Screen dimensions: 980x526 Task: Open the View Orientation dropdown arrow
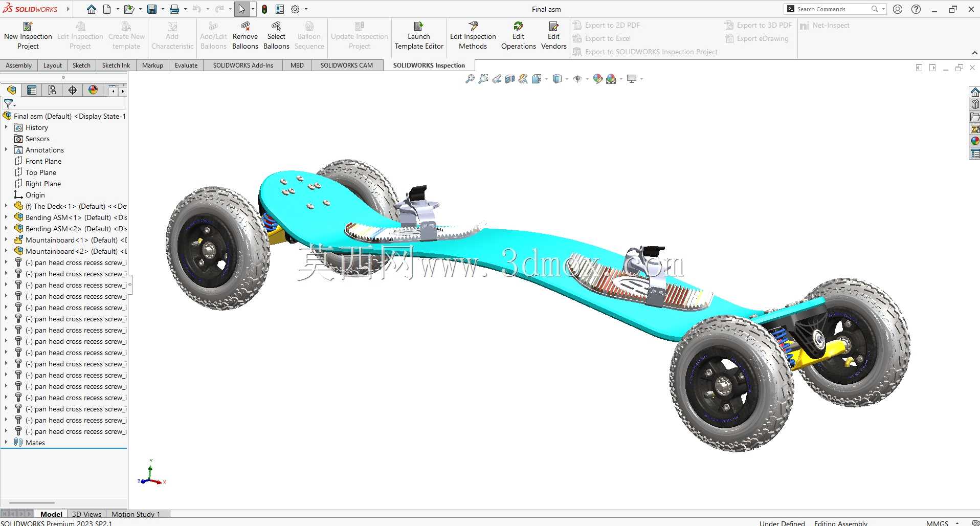pyautogui.click(x=547, y=79)
